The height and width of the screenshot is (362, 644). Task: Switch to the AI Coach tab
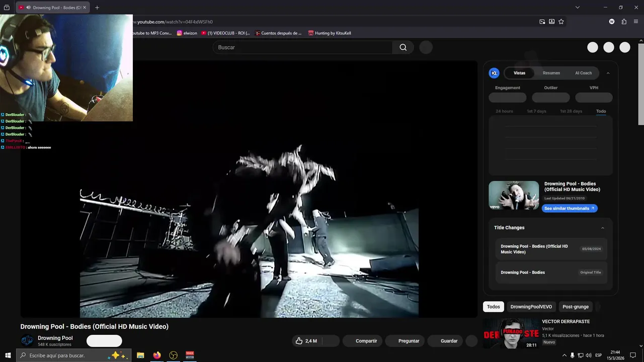583,73
